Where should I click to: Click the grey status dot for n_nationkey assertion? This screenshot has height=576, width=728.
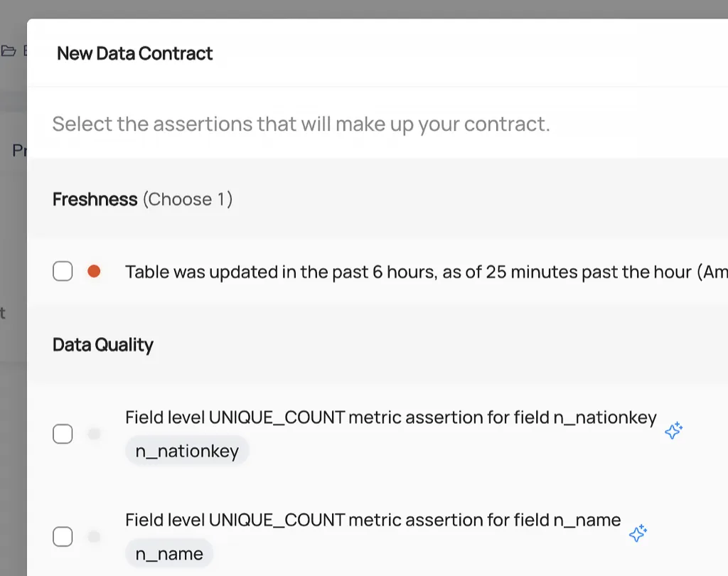94,434
